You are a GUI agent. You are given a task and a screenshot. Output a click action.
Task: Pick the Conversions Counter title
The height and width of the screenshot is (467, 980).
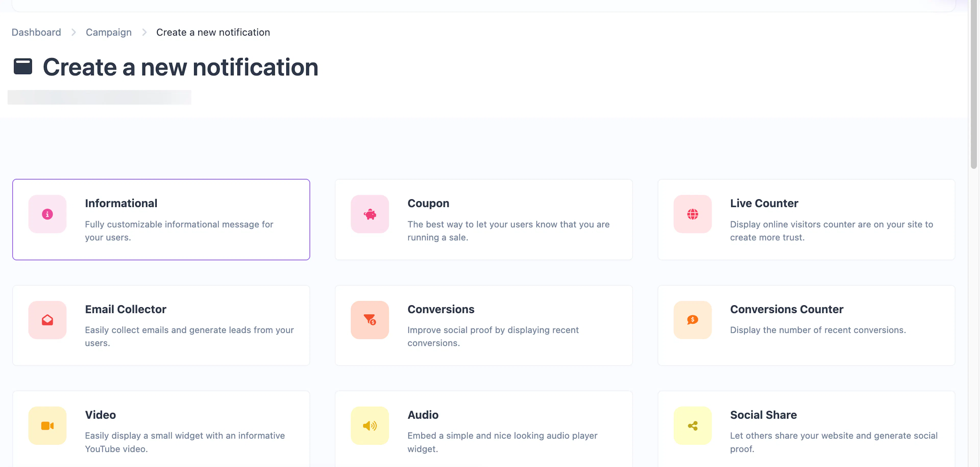tap(786, 309)
